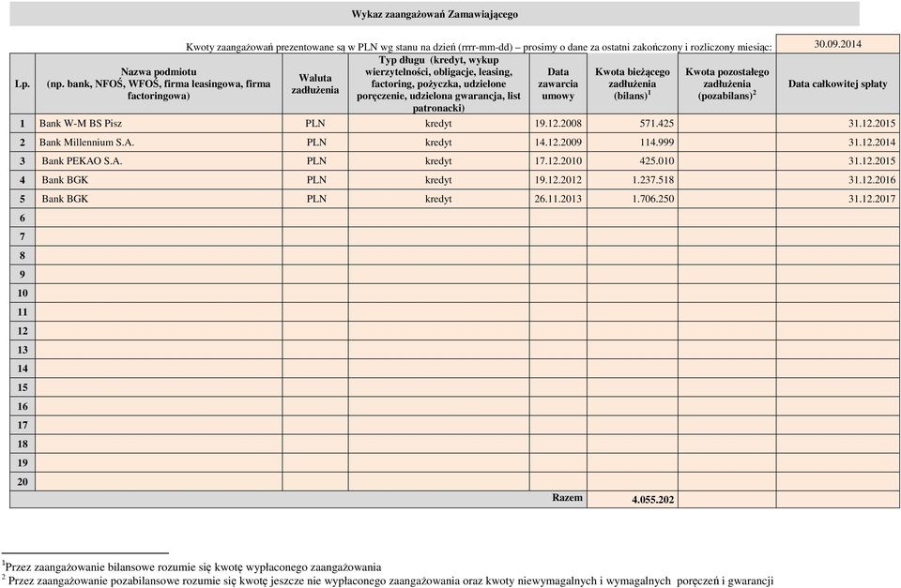Select the 'Kwota pozostałego zadłużenia' header
The width and height of the screenshot is (901, 588).
pos(726,83)
